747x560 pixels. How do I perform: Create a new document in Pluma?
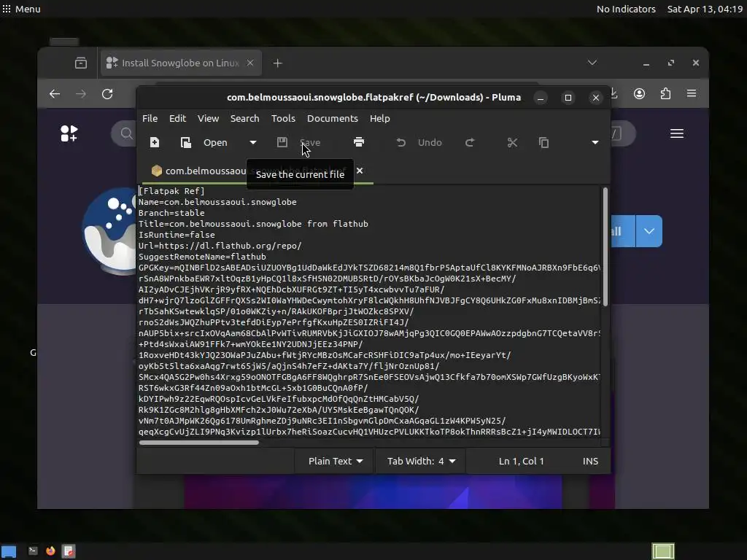click(x=155, y=142)
